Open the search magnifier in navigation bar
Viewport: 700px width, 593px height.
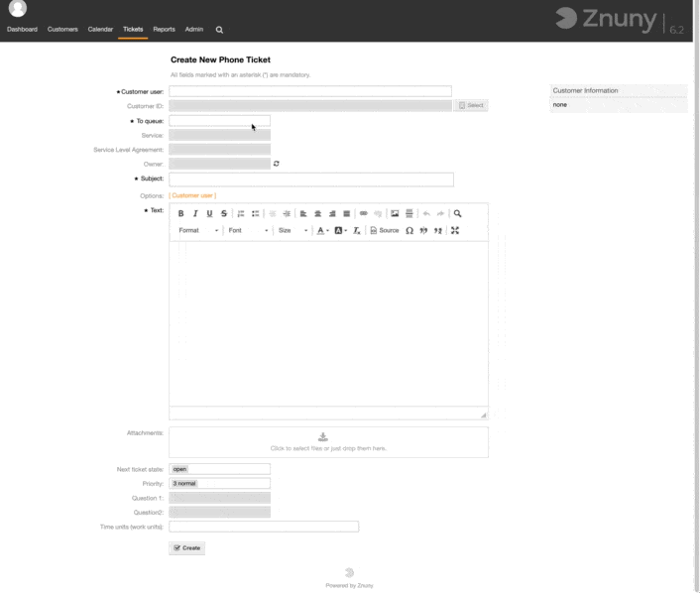point(219,30)
